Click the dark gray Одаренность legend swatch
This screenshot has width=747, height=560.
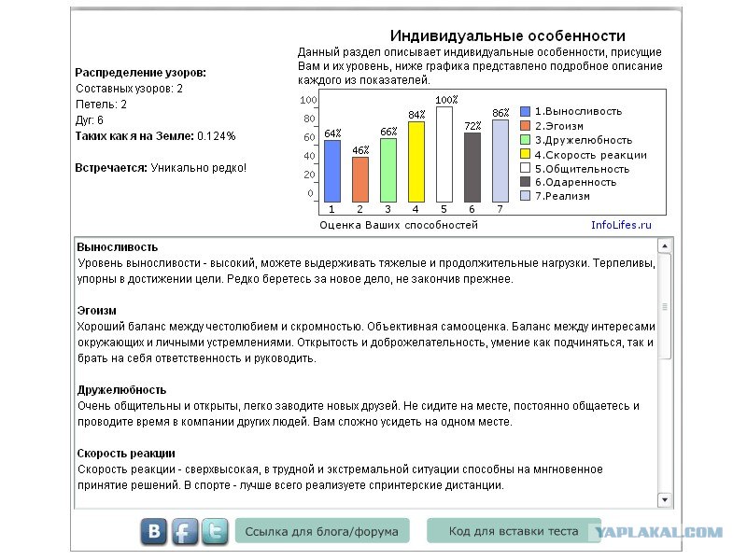click(x=525, y=182)
